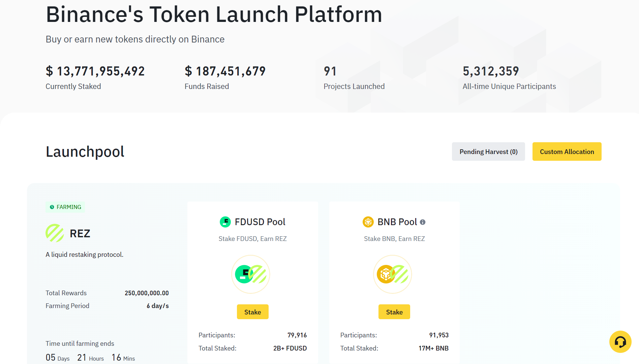Click the green FARMING status badge
Screen dimensions: 639x364
tap(65, 207)
